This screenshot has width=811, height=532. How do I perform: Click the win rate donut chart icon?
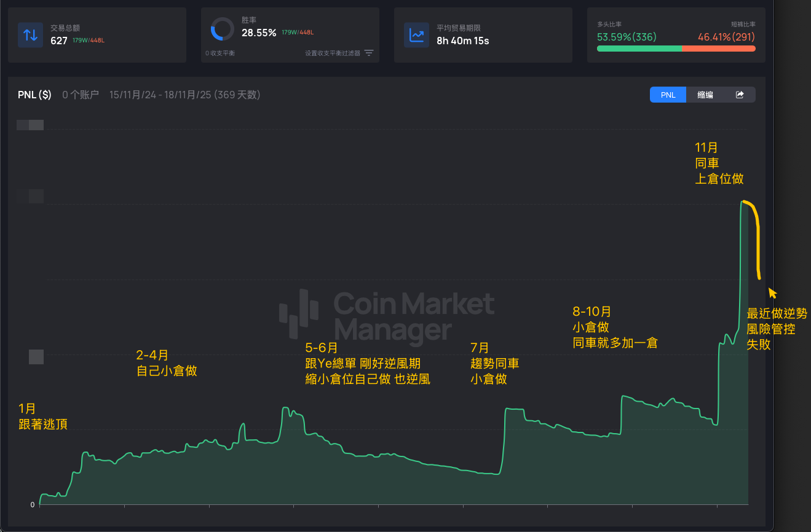[222, 29]
